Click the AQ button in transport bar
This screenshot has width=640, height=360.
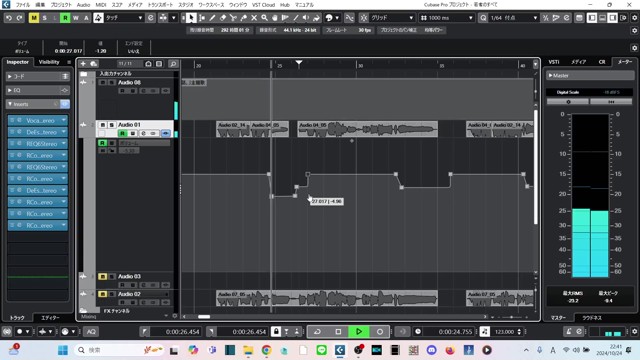91,331
